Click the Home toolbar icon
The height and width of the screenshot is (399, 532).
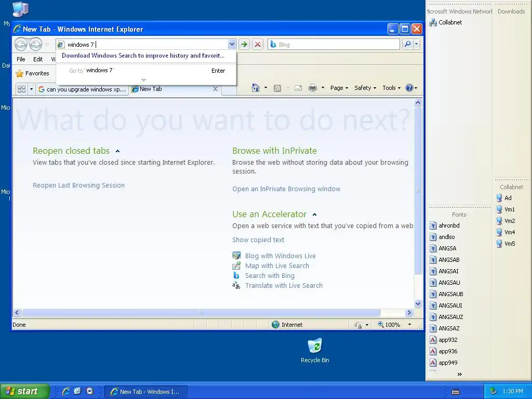click(256, 88)
